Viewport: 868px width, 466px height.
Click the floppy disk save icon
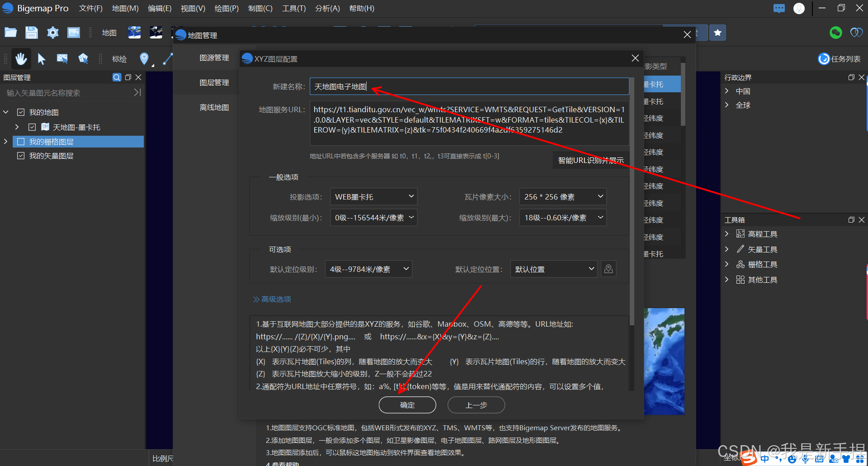pyautogui.click(x=31, y=32)
